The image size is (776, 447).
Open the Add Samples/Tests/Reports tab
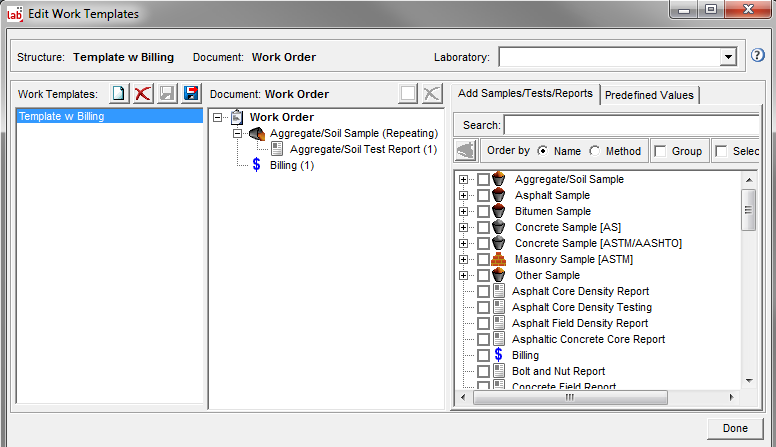(525, 94)
